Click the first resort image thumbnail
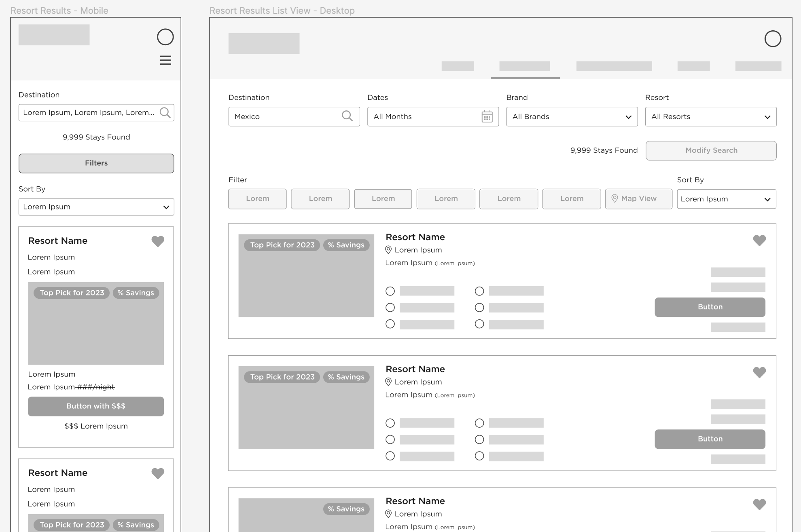This screenshot has height=532, width=801. coord(306,283)
